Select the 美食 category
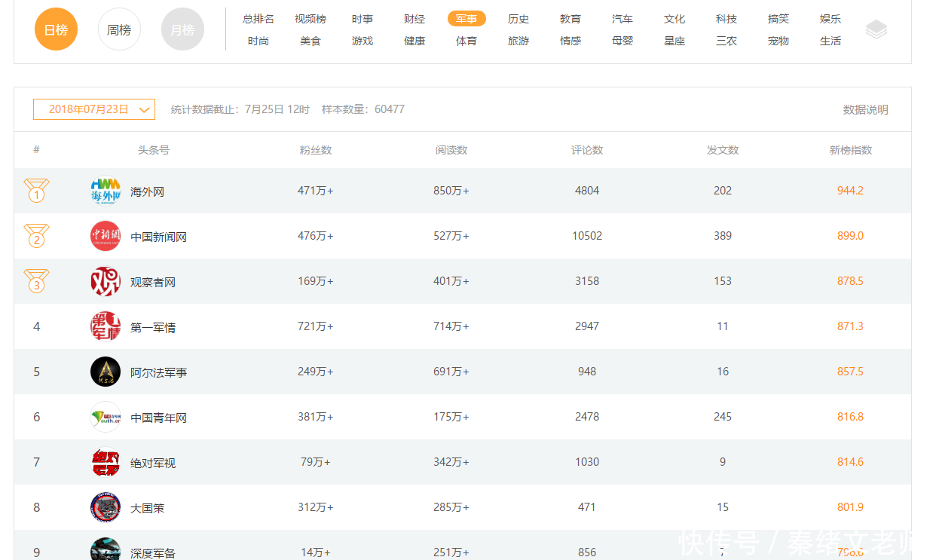The width and height of the screenshot is (930, 560). click(311, 41)
